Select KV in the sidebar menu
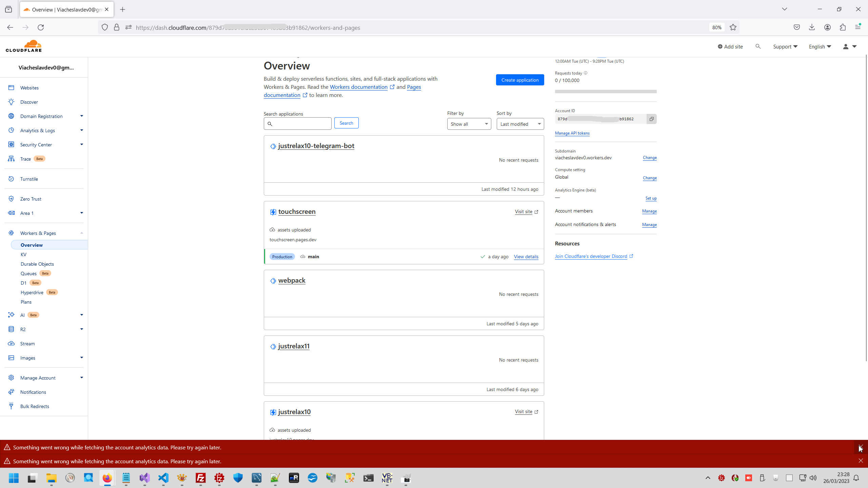 23,254
